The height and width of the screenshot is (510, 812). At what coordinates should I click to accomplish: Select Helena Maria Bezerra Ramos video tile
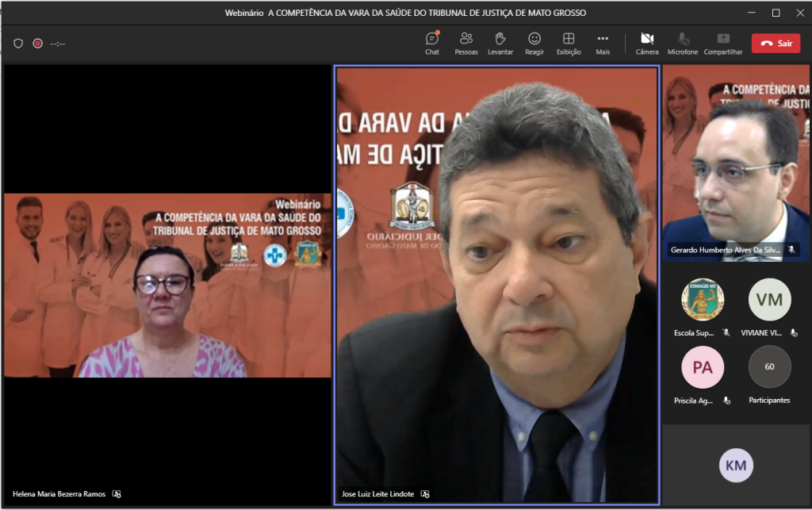(167, 286)
